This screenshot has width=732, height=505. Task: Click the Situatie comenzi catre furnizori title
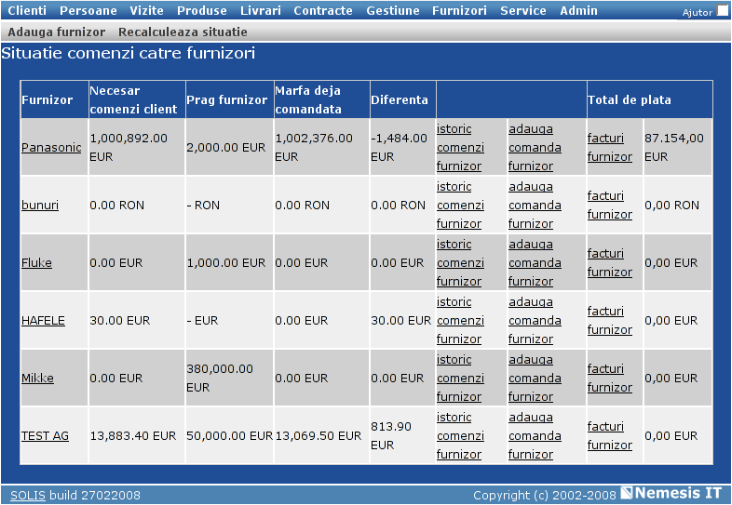pyautogui.click(x=128, y=53)
